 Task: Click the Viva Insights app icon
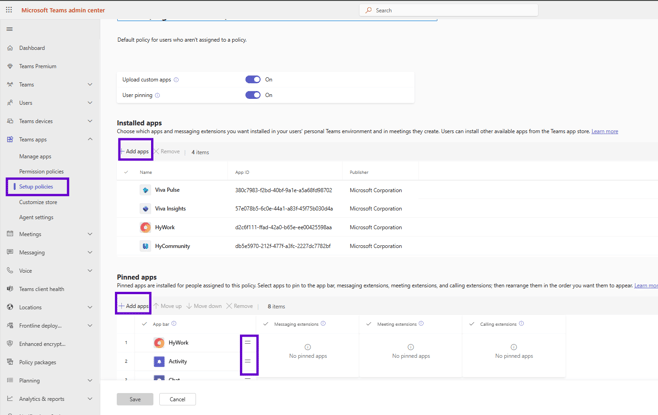click(x=145, y=209)
